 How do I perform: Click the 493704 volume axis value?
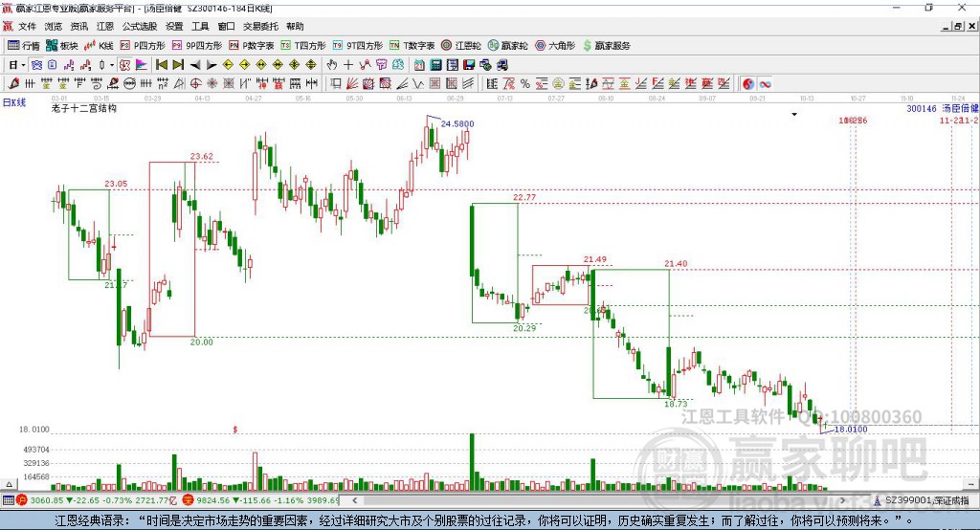click(36, 450)
